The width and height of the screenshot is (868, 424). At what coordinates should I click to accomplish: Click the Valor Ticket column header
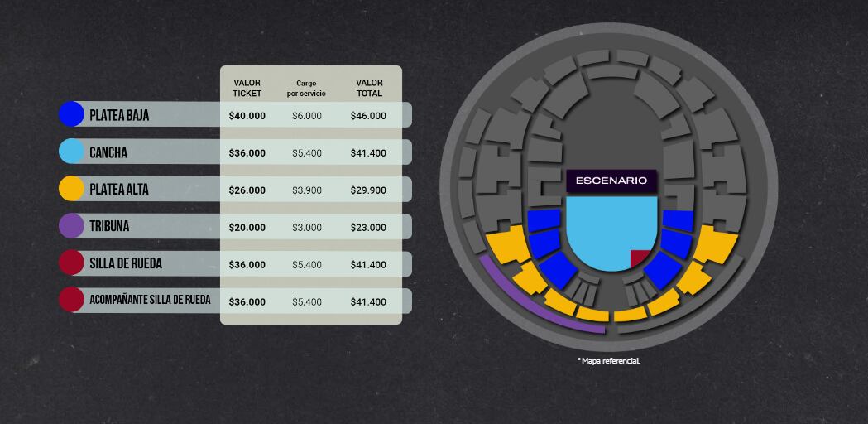click(247, 88)
